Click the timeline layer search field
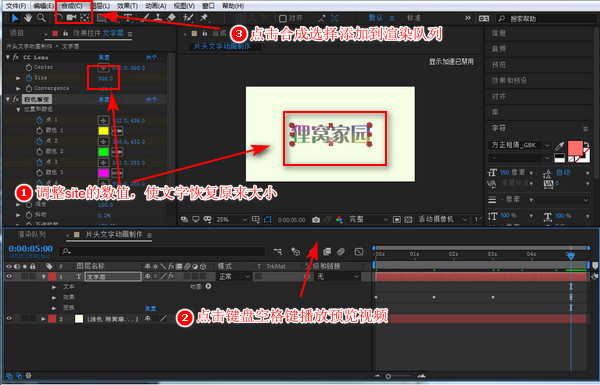 162,251
